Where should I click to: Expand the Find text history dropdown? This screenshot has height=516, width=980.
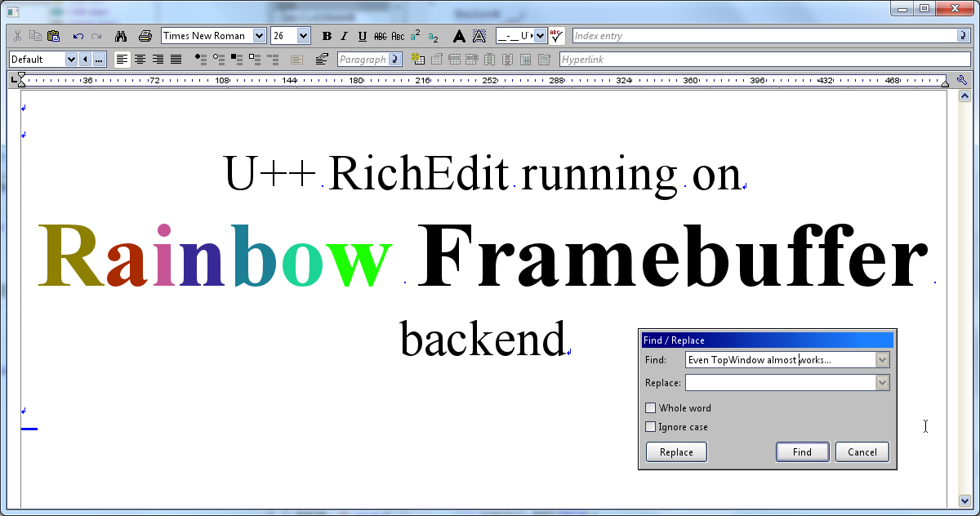[882, 360]
